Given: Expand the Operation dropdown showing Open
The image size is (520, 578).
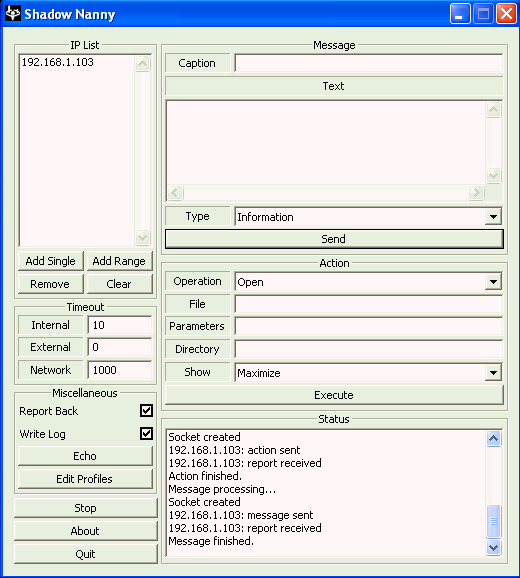Looking at the screenshot, I should coord(493,282).
